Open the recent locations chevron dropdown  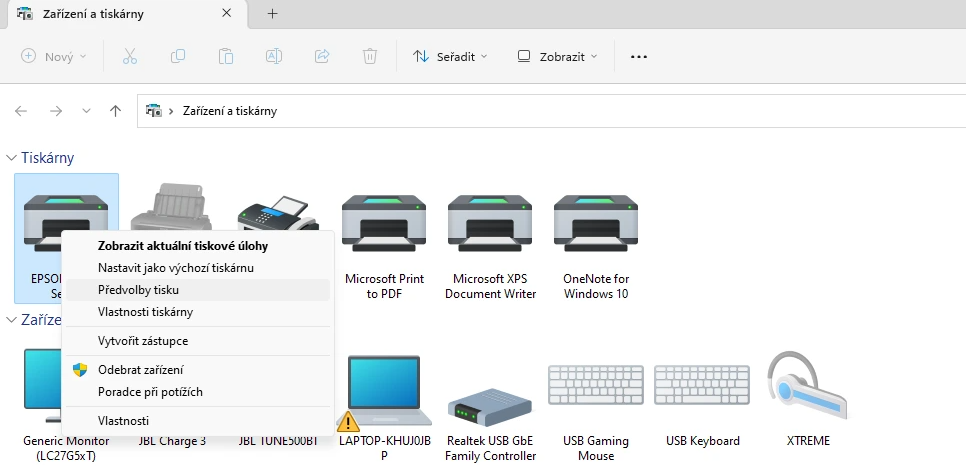point(86,111)
